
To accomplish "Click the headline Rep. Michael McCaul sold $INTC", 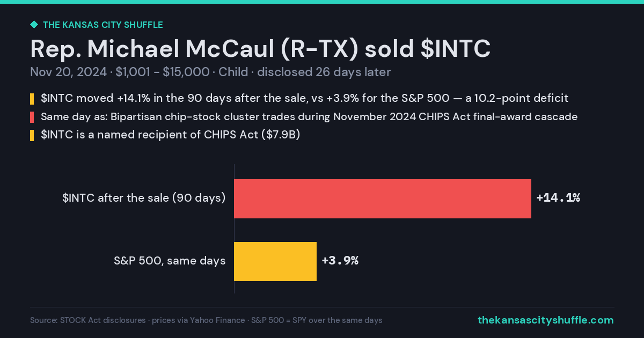I will coord(260,49).
